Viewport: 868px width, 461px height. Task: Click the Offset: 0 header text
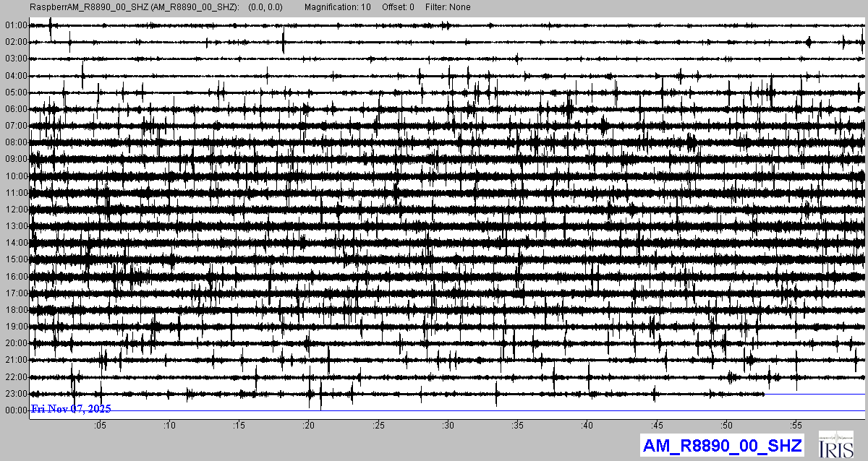[x=398, y=7]
